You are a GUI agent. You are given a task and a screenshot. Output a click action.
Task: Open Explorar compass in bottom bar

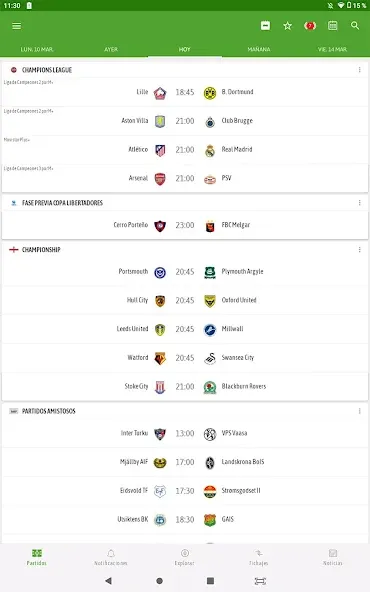click(x=185, y=557)
